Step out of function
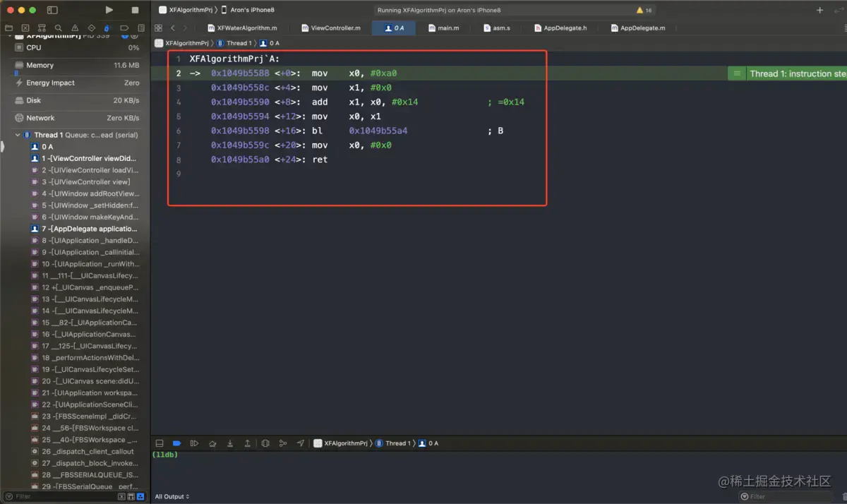The height and width of the screenshot is (504, 847). pyautogui.click(x=247, y=443)
